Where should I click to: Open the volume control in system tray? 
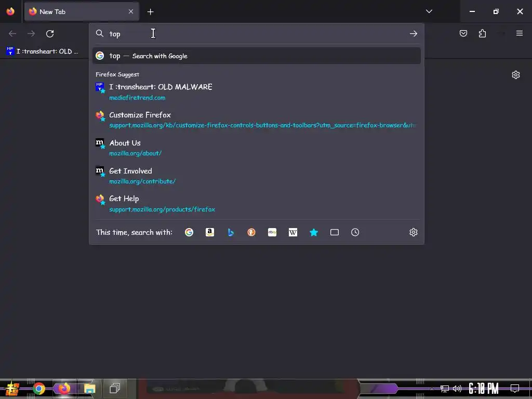point(457,389)
